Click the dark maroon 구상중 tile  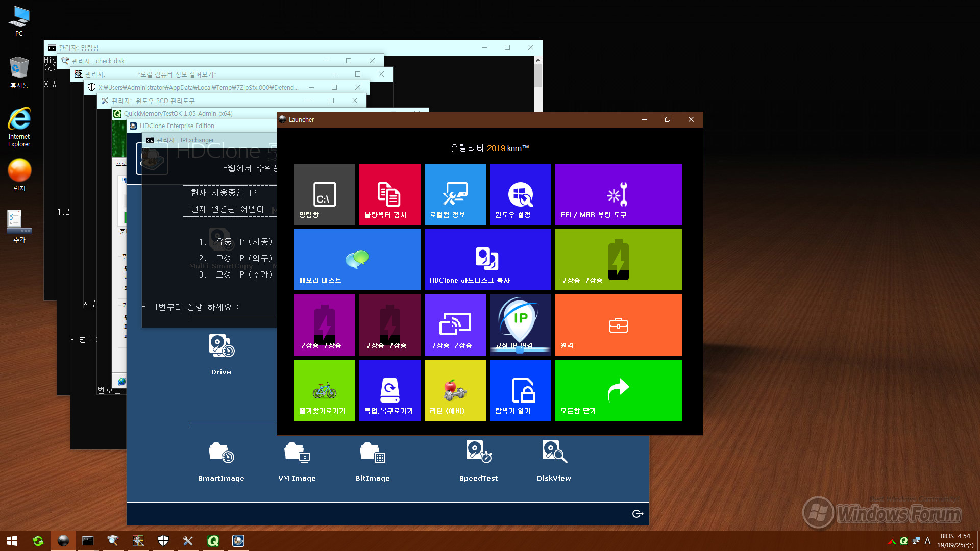point(389,325)
